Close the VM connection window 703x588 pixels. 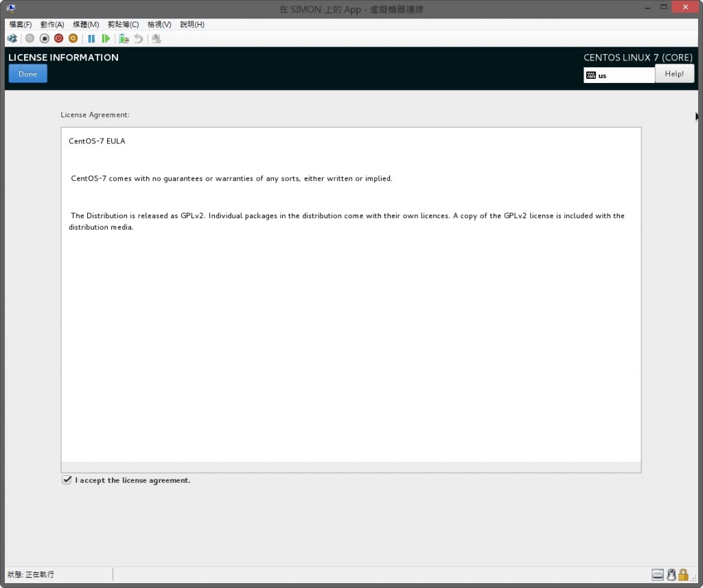coord(685,7)
